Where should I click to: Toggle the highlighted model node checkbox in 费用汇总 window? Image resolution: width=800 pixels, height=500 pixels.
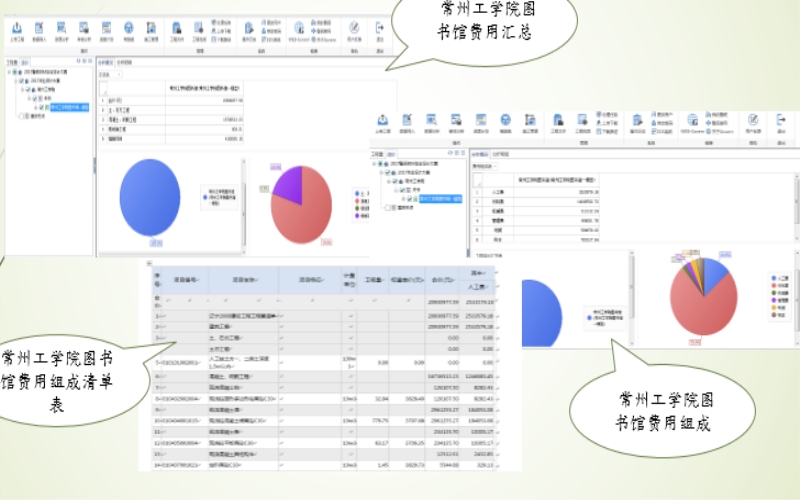click(41, 107)
